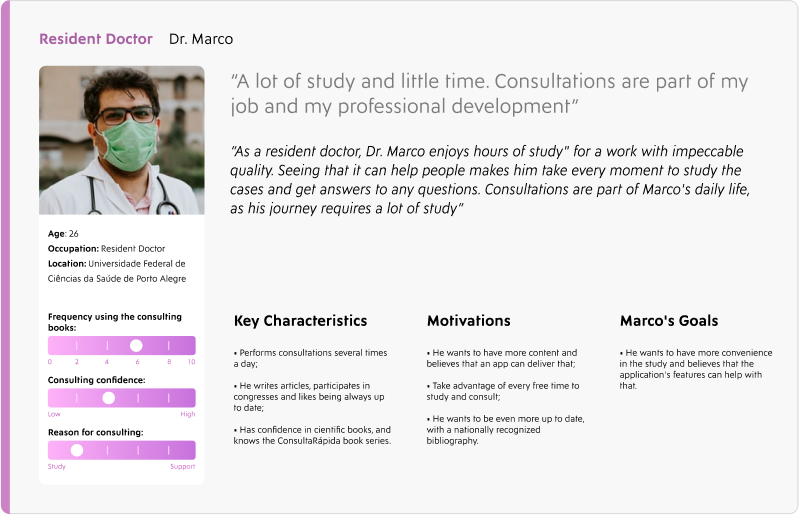
Task: Click the 'Study' label under reason slider
Action: point(57,467)
